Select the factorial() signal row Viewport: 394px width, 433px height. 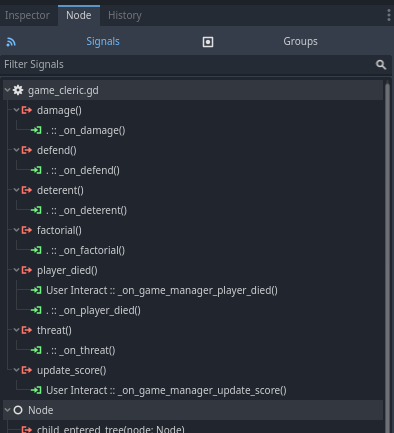click(193, 230)
